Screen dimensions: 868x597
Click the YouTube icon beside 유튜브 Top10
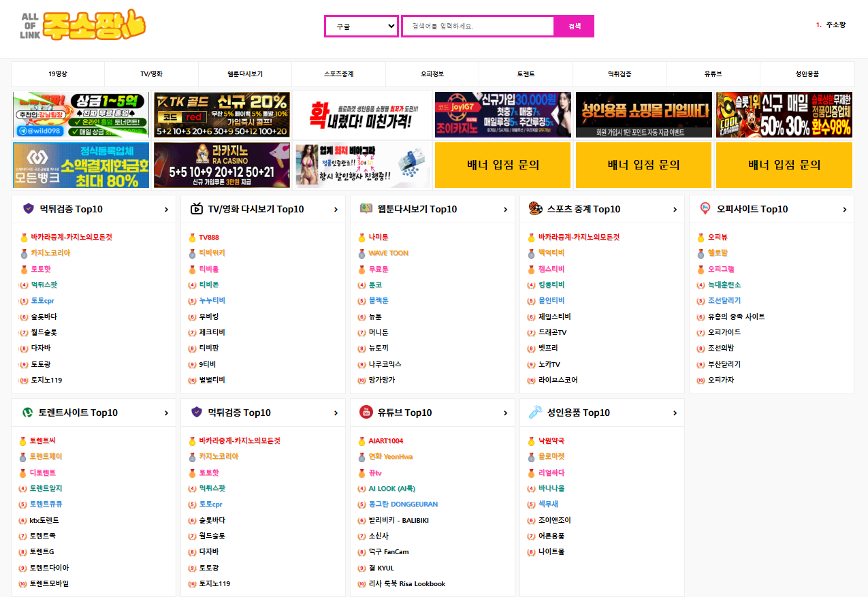pos(366,413)
